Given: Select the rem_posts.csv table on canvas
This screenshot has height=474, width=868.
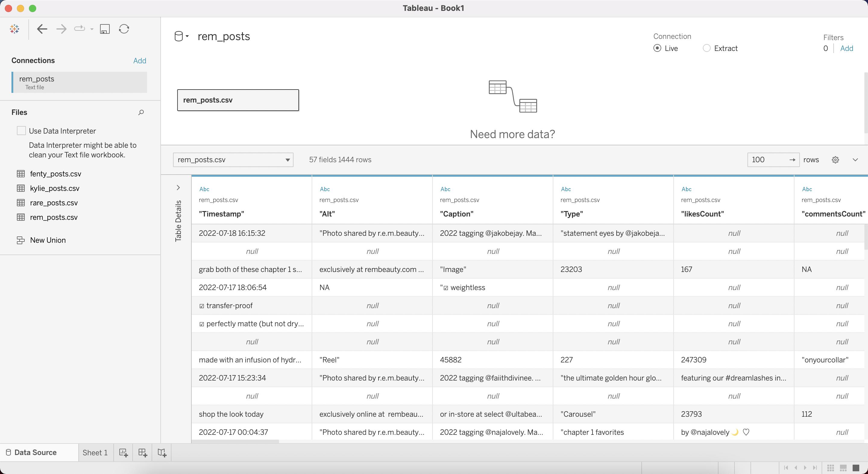Looking at the screenshot, I should (x=238, y=100).
